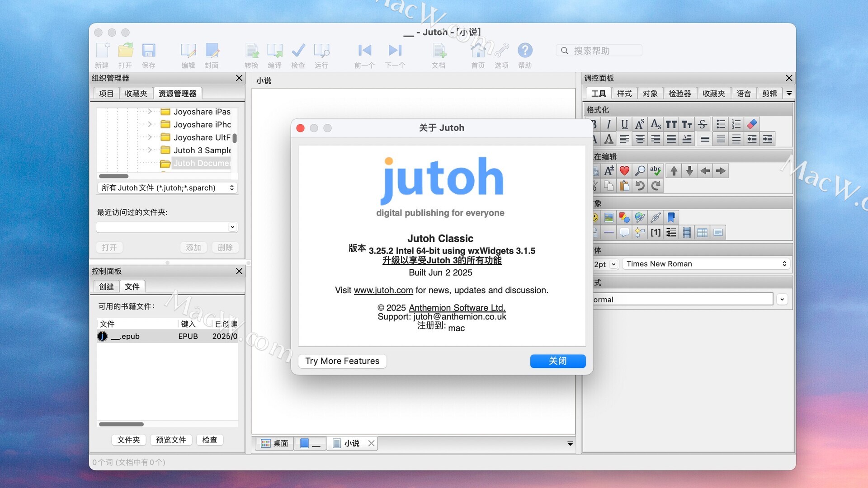868x488 pixels.
Task: Toggle strikethrough text formatting
Action: 702,124
